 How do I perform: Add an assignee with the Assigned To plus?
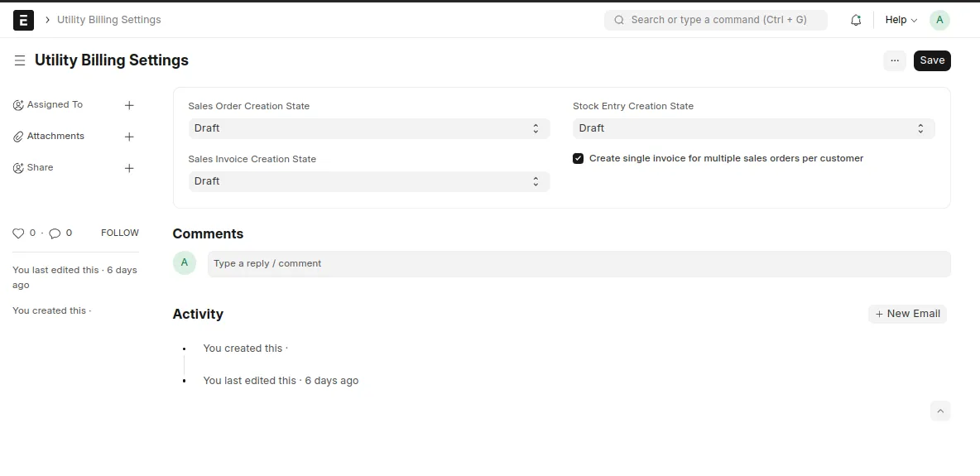click(x=129, y=105)
